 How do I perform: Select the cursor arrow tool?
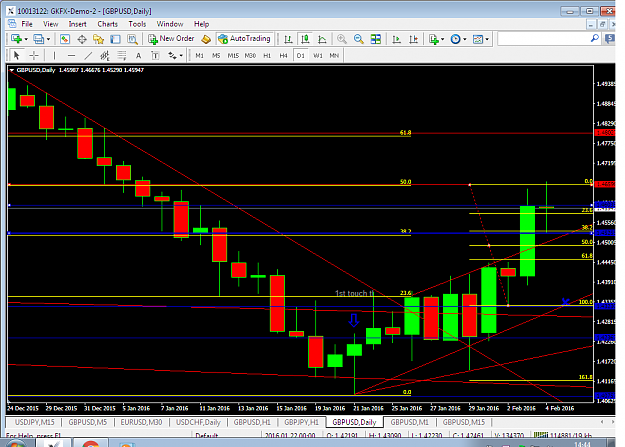point(16,55)
